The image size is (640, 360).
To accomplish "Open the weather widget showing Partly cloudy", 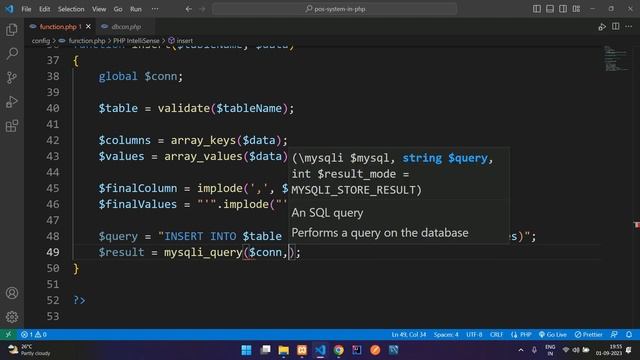I will pos(29,350).
